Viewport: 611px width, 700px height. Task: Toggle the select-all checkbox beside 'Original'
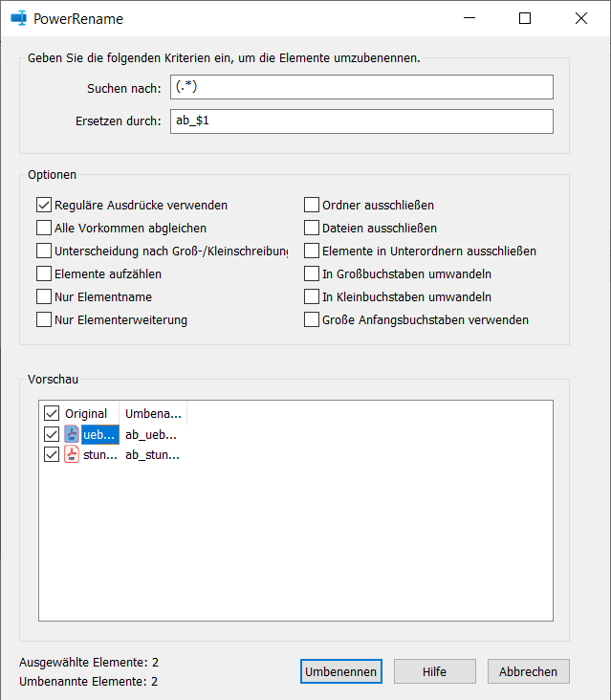(52, 413)
